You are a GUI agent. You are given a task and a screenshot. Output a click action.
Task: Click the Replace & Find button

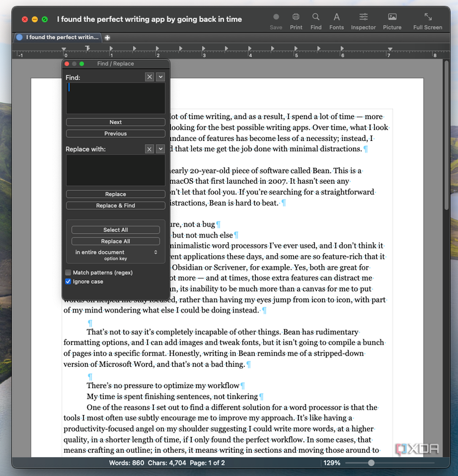pos(115,206)
